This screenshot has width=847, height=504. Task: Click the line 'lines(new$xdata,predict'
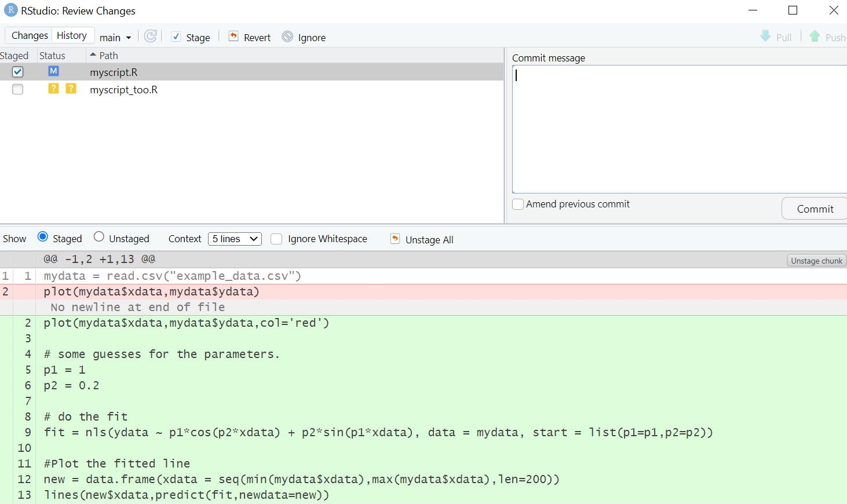(x=186, y=495)
